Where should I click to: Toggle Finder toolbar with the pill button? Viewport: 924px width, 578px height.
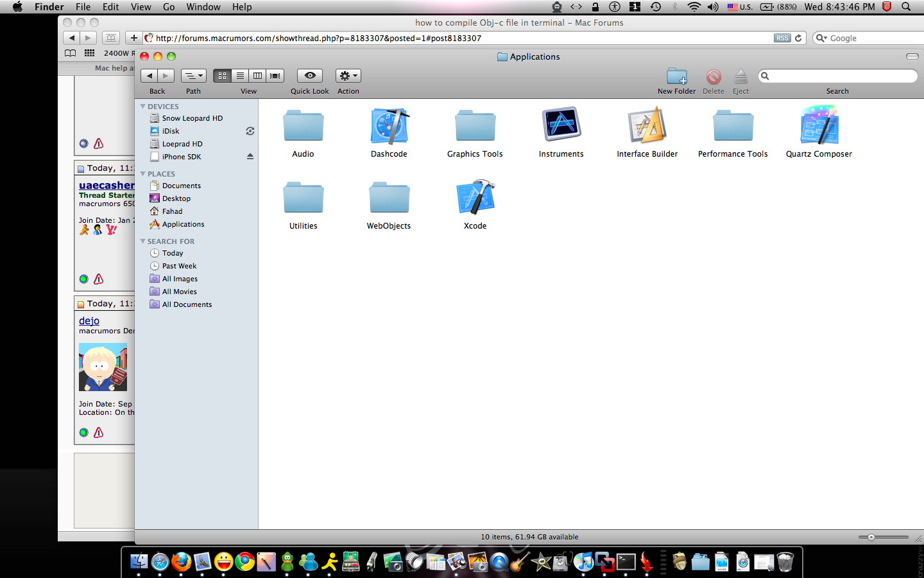[x=912, y=57]
